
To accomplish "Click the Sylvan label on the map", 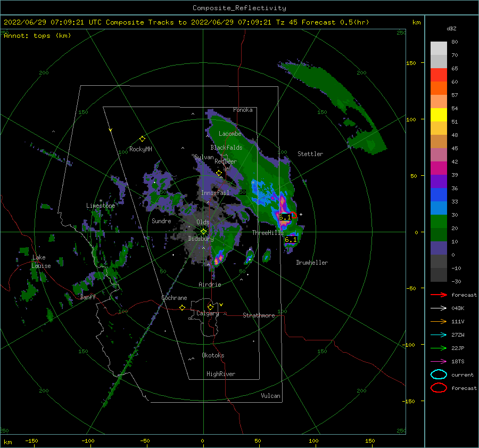I will coord(204,157).
